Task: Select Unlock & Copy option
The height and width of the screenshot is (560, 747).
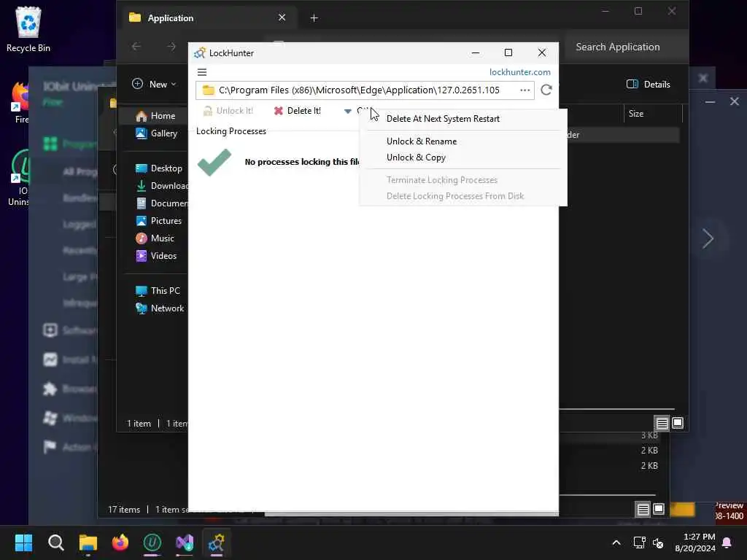Action: (416, 157)
